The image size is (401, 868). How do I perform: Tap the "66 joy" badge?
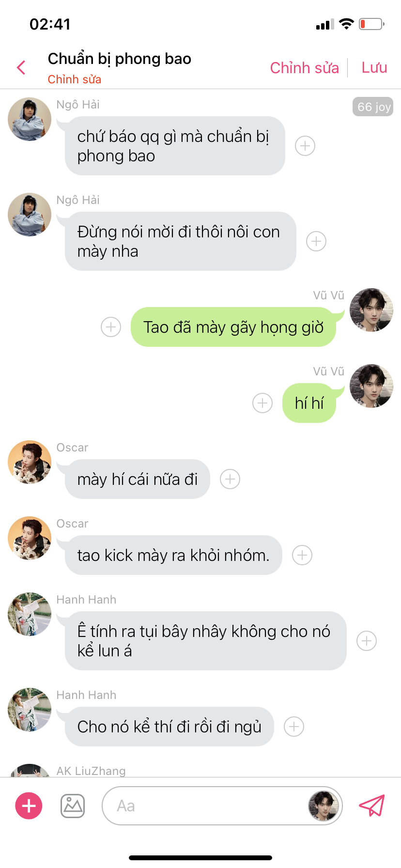(373, 107)
